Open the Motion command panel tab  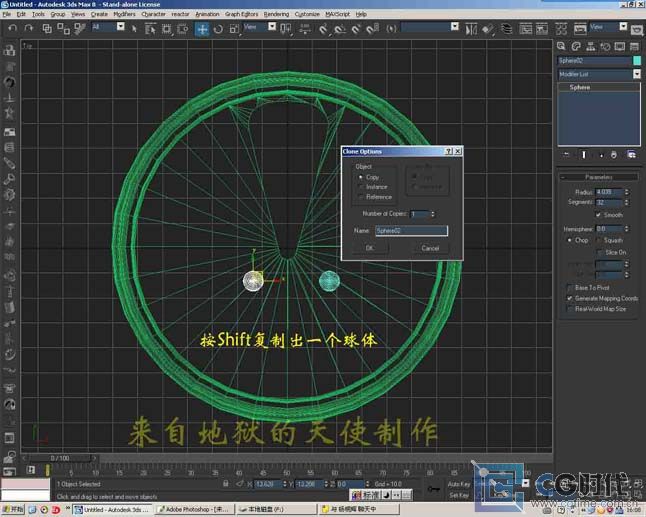[x=605, y=47]
